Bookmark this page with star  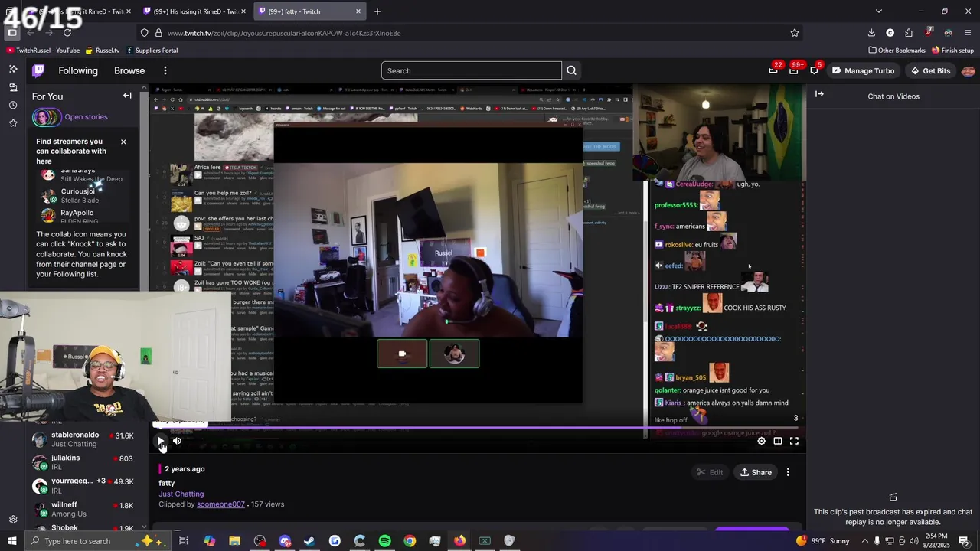point(795,33)
